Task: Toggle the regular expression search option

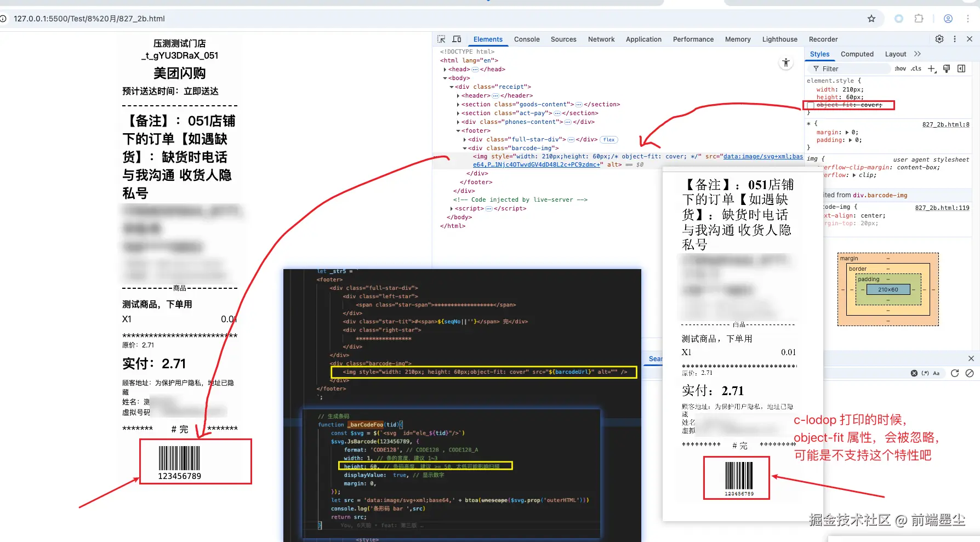Action: (x=925, y=373)
